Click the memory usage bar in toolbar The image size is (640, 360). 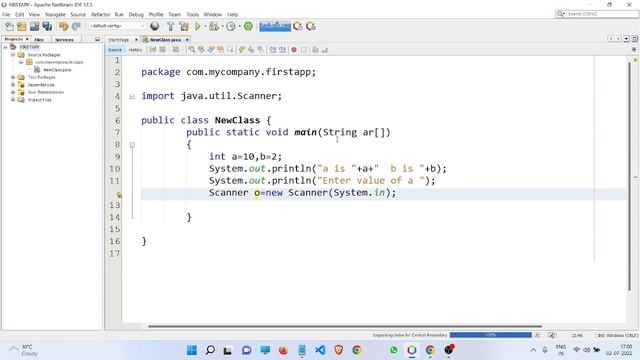point(275,27)
